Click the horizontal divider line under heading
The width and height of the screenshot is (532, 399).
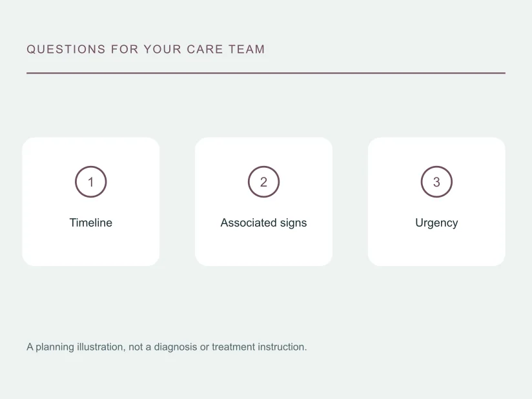[266, 73]
